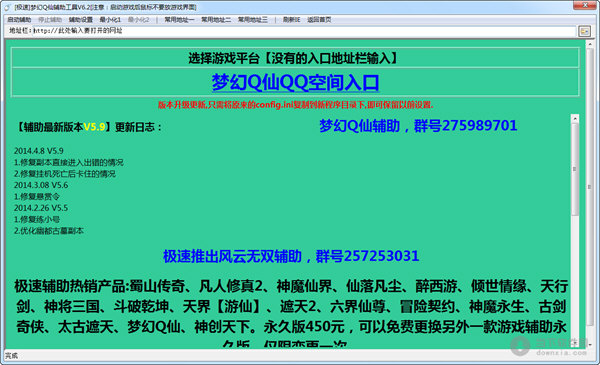Click the go icon beside the address bar
This screenshot has height=365, width=600.
pyautogui.click(x=584, y=31)
